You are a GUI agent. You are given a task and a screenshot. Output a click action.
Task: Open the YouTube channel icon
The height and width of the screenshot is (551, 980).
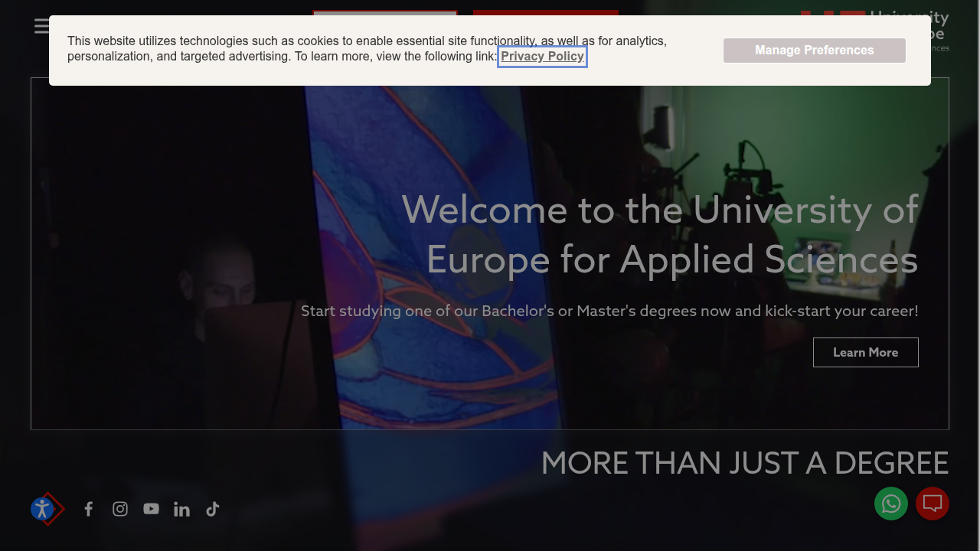[151, 509]
